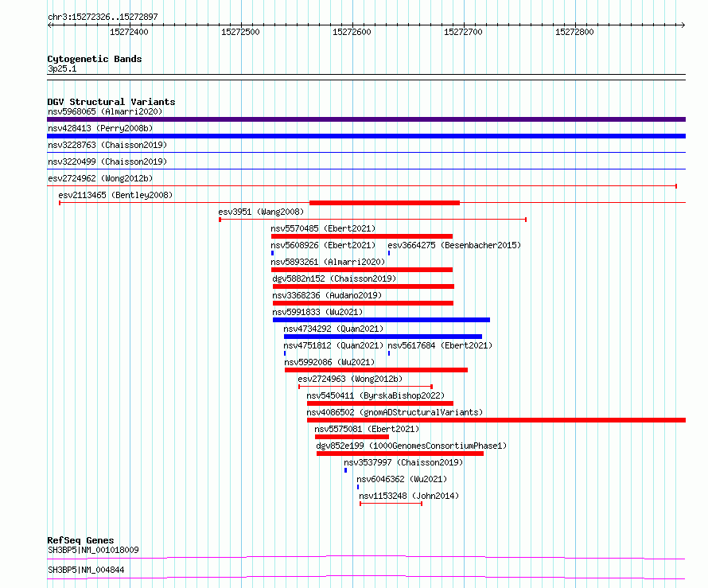Viewport: 708px width, 588px height.
Task: Open dgv5882n152 (Chaisson2019) variant
Action: pos(334,278)
